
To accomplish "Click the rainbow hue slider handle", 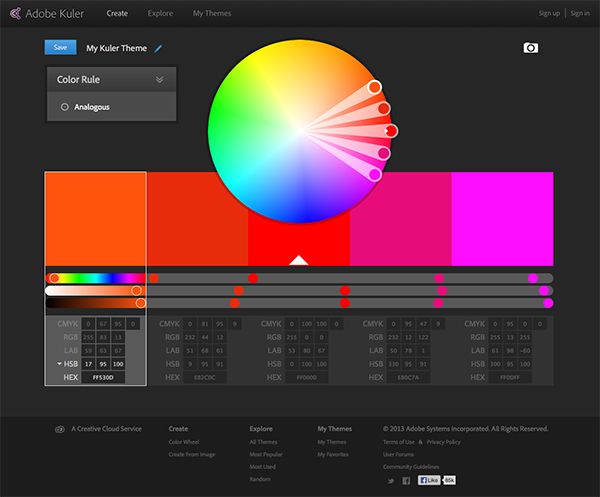I will [55, 278].
